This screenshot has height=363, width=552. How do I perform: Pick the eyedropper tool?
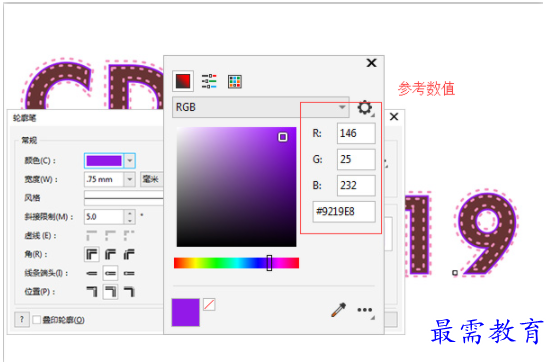338,310
